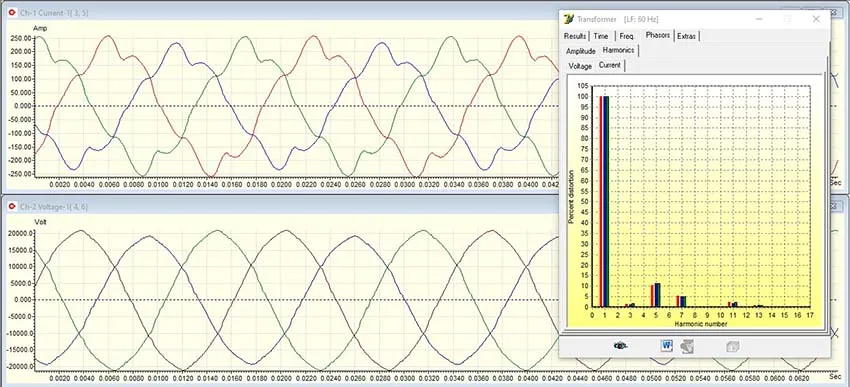The width and height of the screenshot is (850, 387).
Task: Select the Phasors tab
Action: click(658, 35)
